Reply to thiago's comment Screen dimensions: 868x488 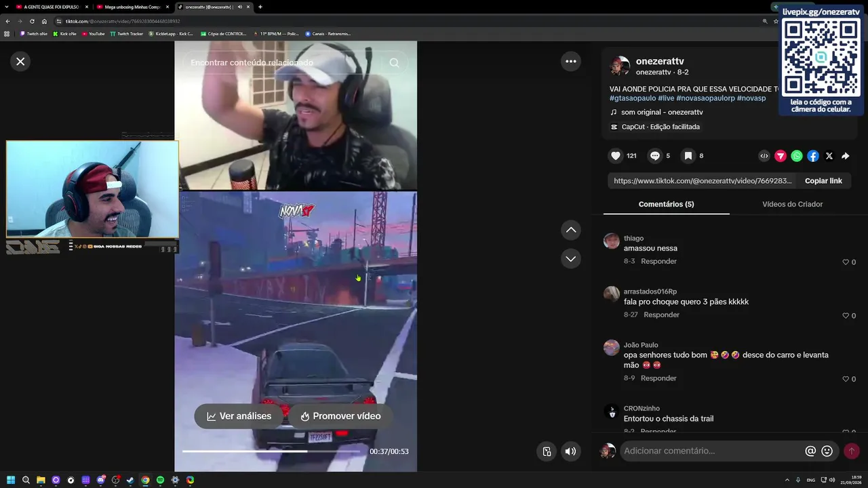point(658,262)
